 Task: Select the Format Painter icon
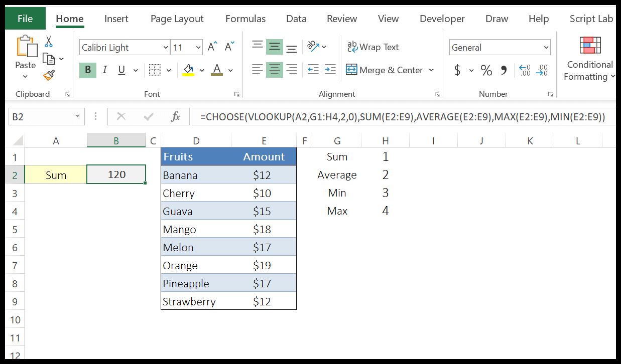(x=48, y=75)
